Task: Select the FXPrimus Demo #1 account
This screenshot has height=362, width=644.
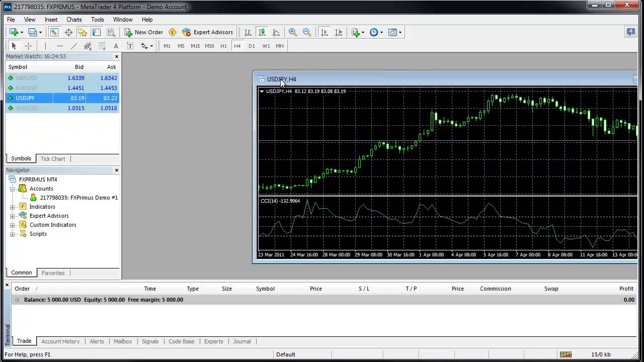Action: coord(78,198)
